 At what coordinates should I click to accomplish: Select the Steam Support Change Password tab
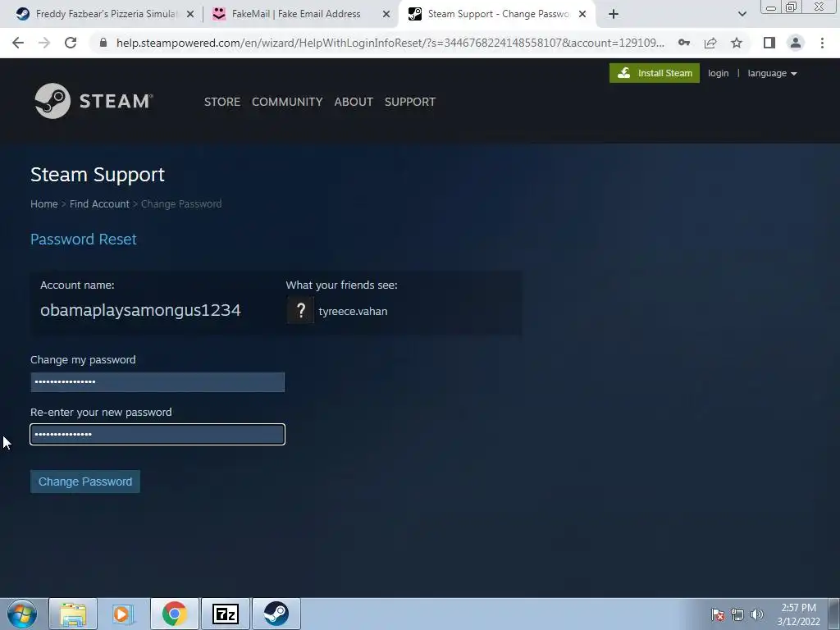pyautogui.click(x=497, y=14)
